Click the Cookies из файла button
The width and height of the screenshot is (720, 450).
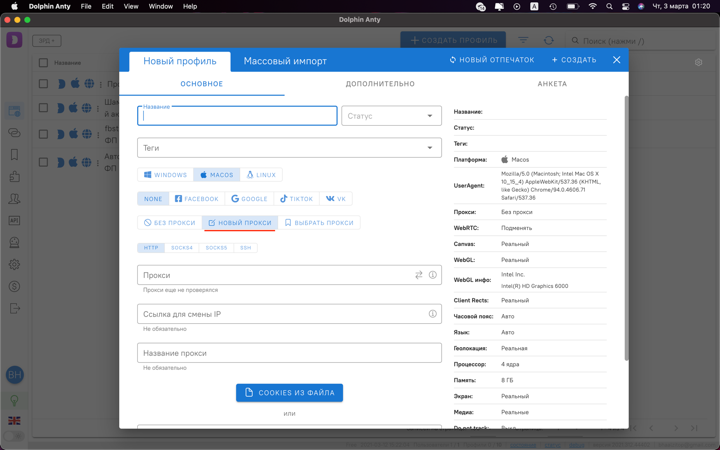(x=289, y=393)
